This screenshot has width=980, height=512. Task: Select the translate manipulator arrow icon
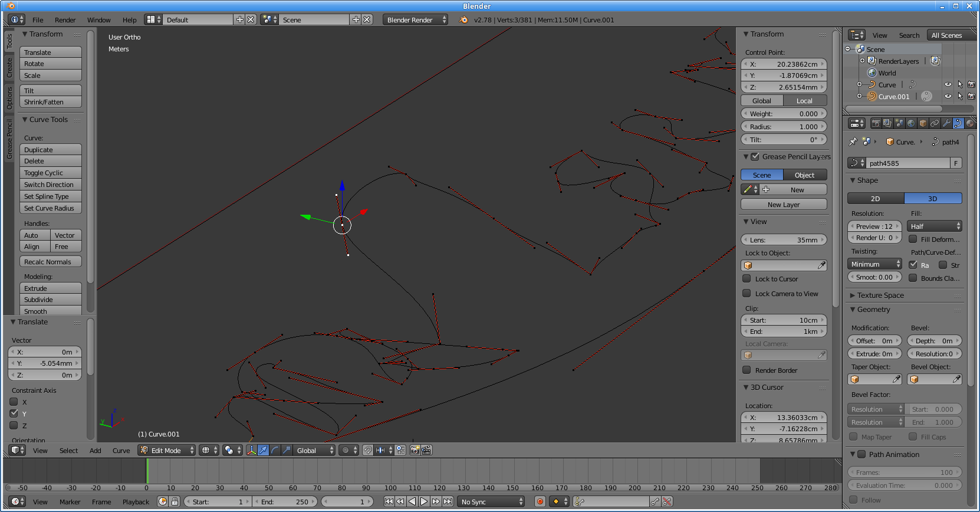[x=263, y=450]
